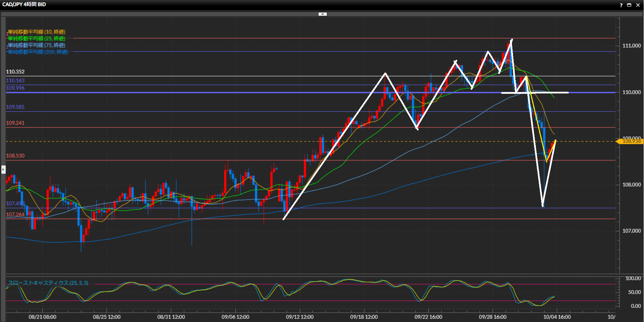This screenshot has width=644, height=322.
Task: Expand the hidden top toolbar arrow
Action: tap(323, 14)
